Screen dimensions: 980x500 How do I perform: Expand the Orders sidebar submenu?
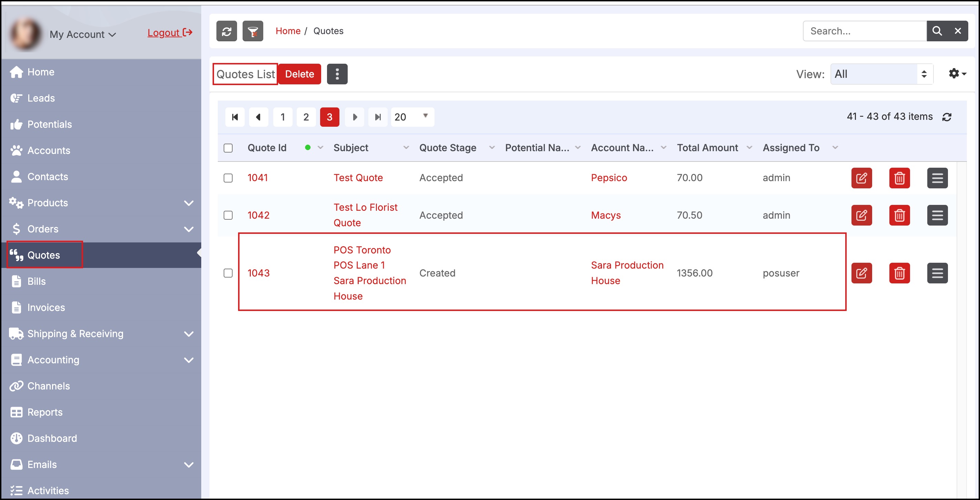pyautogui.click(x=189, y=229)
